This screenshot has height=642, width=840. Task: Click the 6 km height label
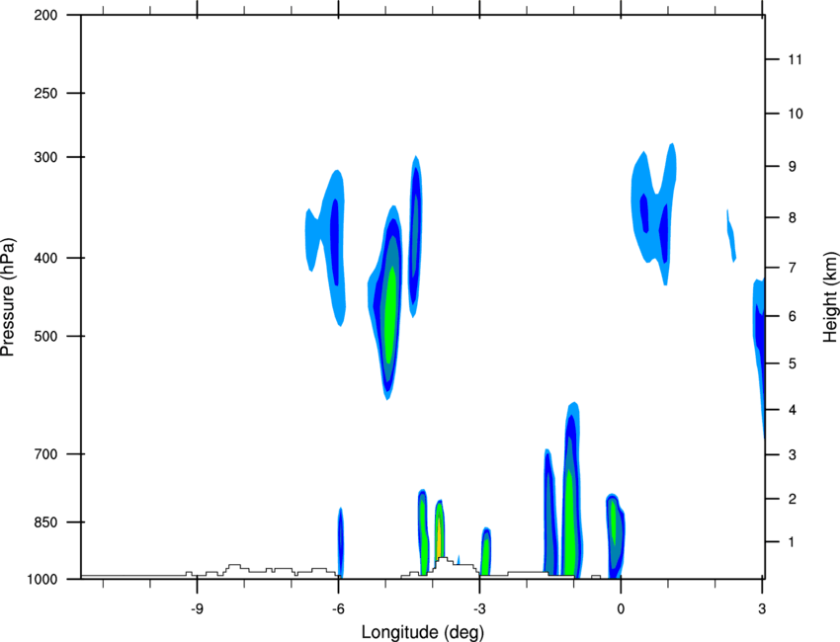(x=792, y=316)
